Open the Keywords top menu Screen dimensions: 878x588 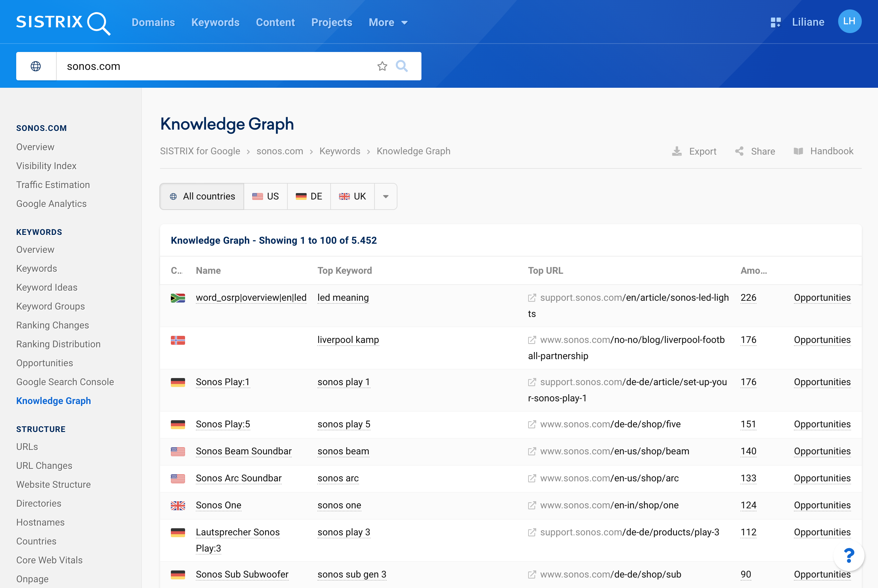(215, 23)
